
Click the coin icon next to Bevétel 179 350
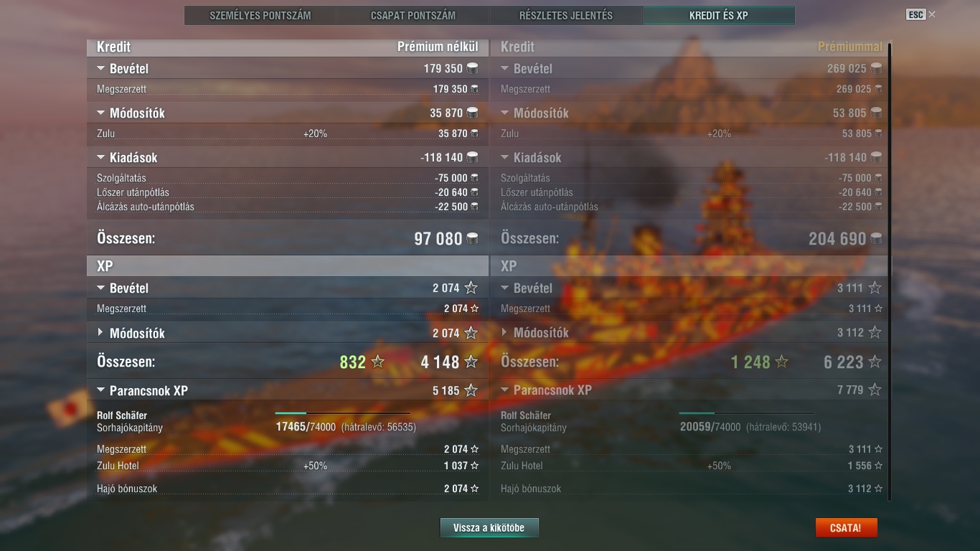point(472,69)
